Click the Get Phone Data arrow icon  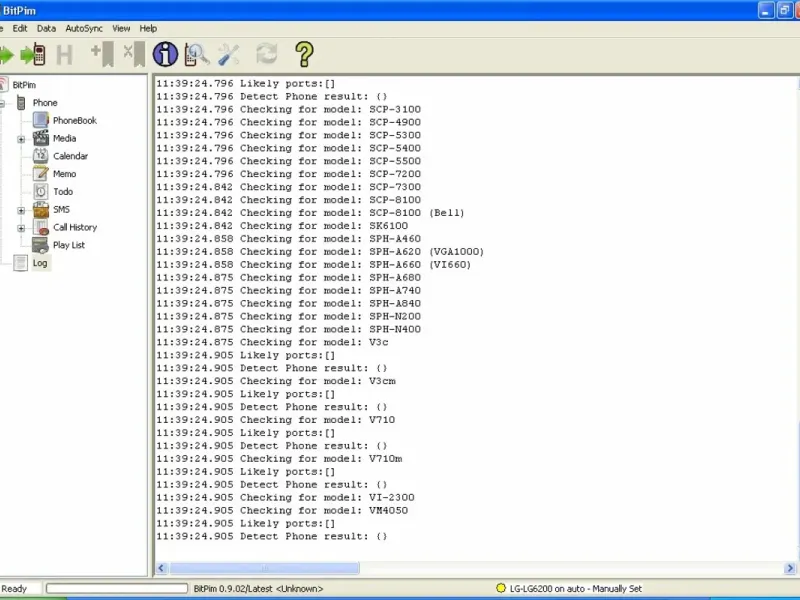coord(6,55)
